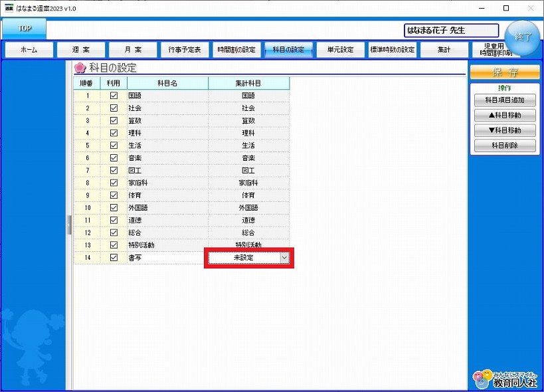Viewport: 544px width, 392px height.
Task: Toggle the 利用 checkbox for 社会
Action: click(x=114, y=108)
